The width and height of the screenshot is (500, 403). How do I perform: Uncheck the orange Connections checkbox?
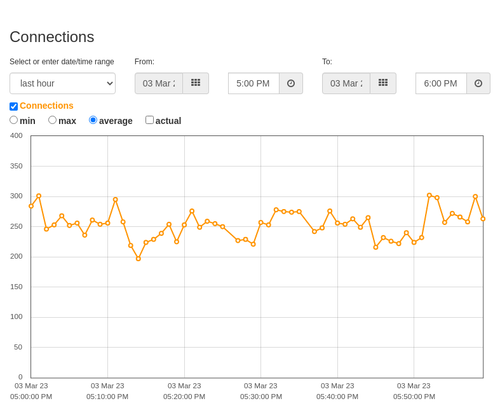click(x=14, y=106)
